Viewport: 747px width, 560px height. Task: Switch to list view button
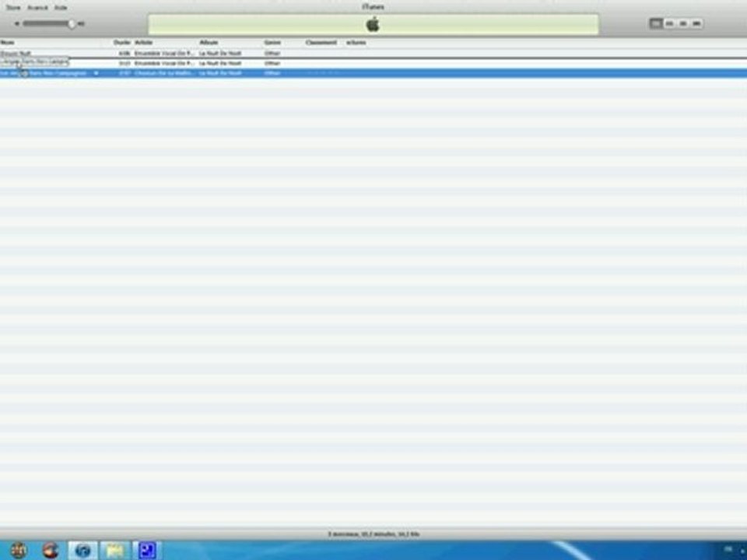[x=656, y=23]
